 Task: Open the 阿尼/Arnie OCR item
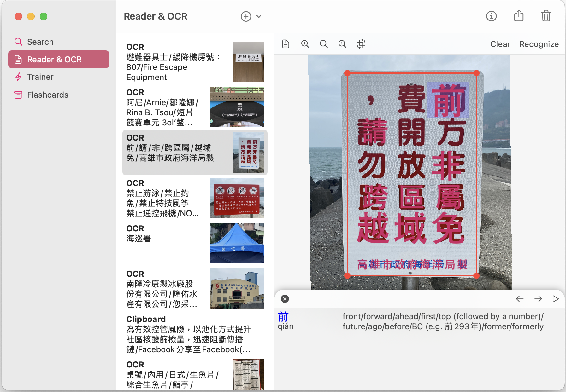coord(195,107)
